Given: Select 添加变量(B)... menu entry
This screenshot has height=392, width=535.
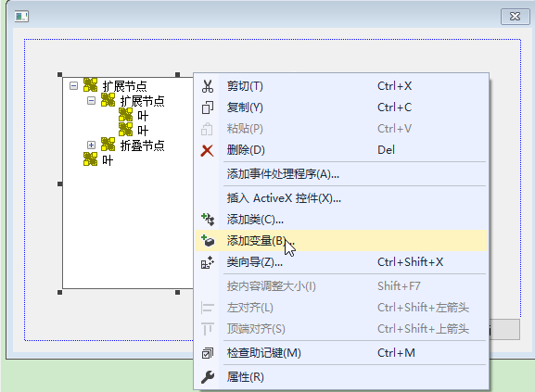Looking at the screenshot, I should coord(341,241).
